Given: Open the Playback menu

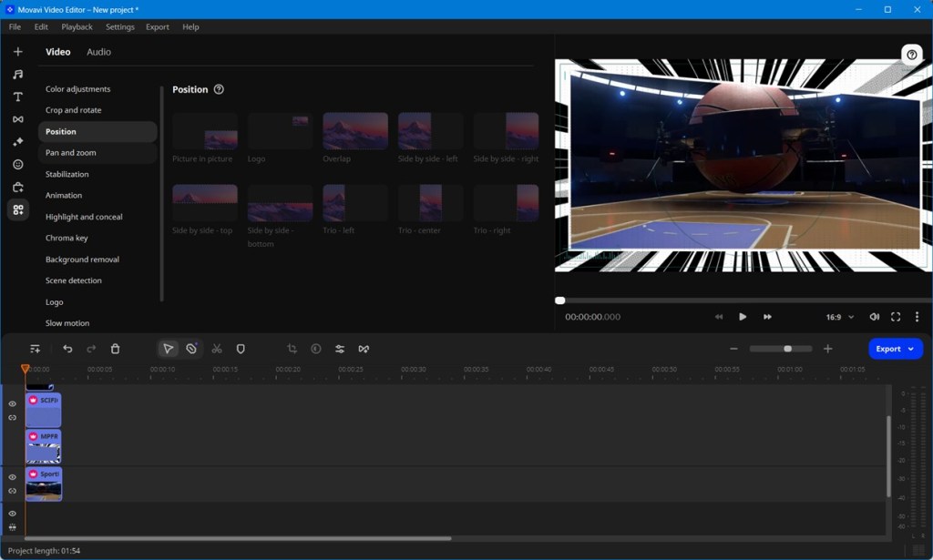Looking at the screenshot, I should click(x=77, y=26).
